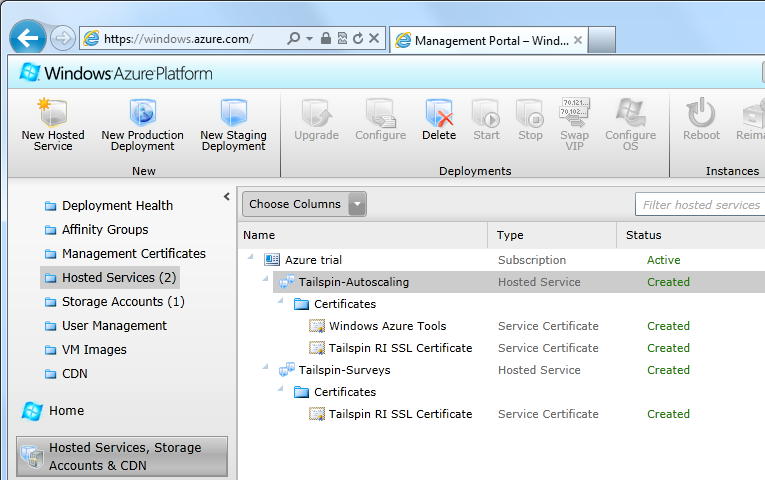Stop loading with the address bar X
This screenshot has width=765, height=480.
(x=374, y=38)
